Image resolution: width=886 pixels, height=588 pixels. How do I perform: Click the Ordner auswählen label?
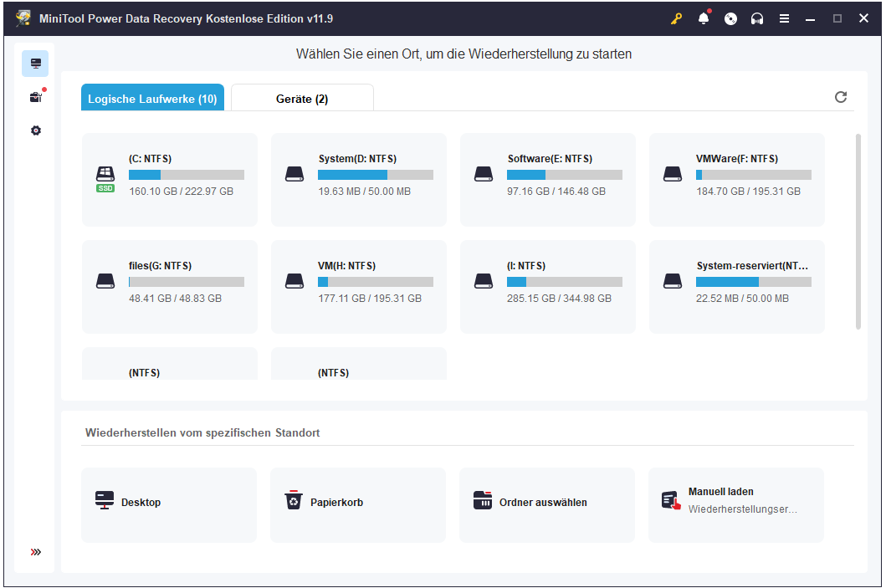[x=543, y=502]
